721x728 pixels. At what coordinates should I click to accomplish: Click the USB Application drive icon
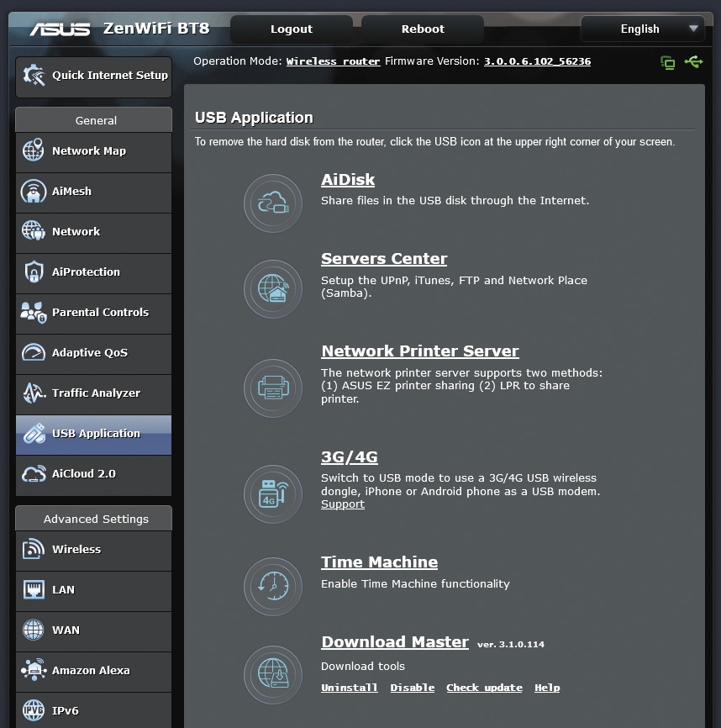[x=34, y=433]
